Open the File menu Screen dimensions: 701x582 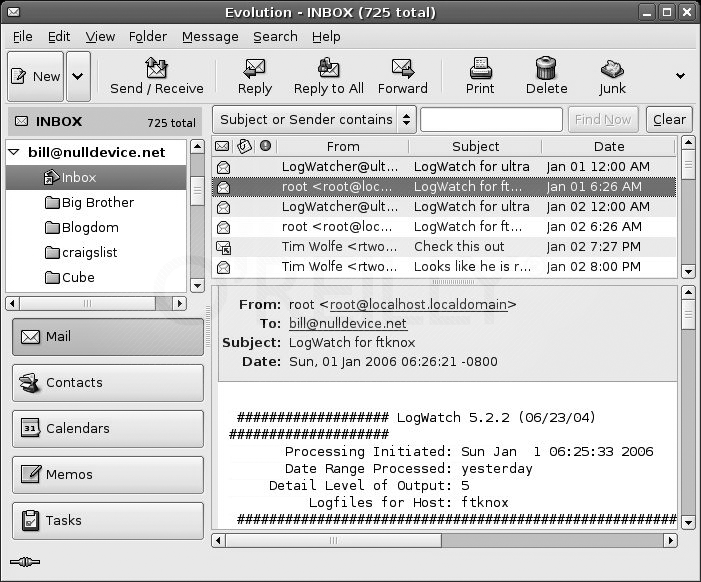[22, 37]
